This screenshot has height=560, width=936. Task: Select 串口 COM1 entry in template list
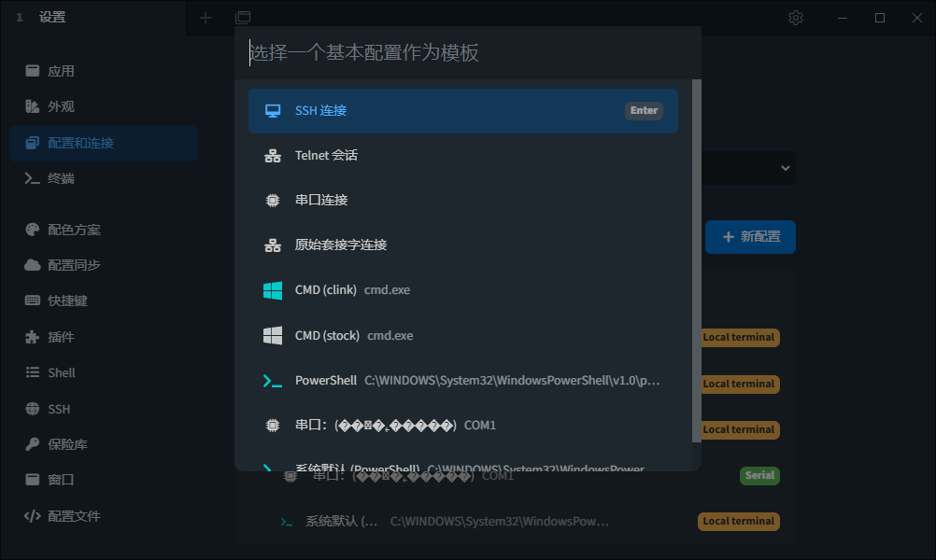coord(462,426)
